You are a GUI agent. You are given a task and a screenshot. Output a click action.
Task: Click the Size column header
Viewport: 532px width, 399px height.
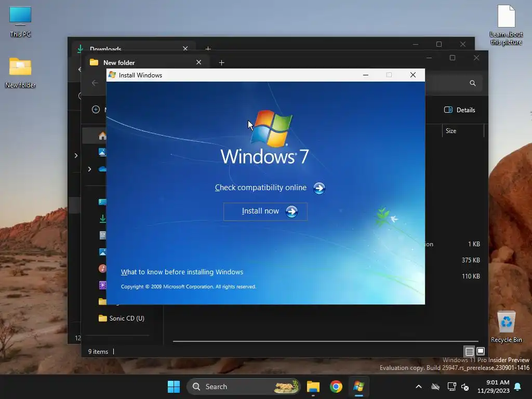(x=463, y=131)
